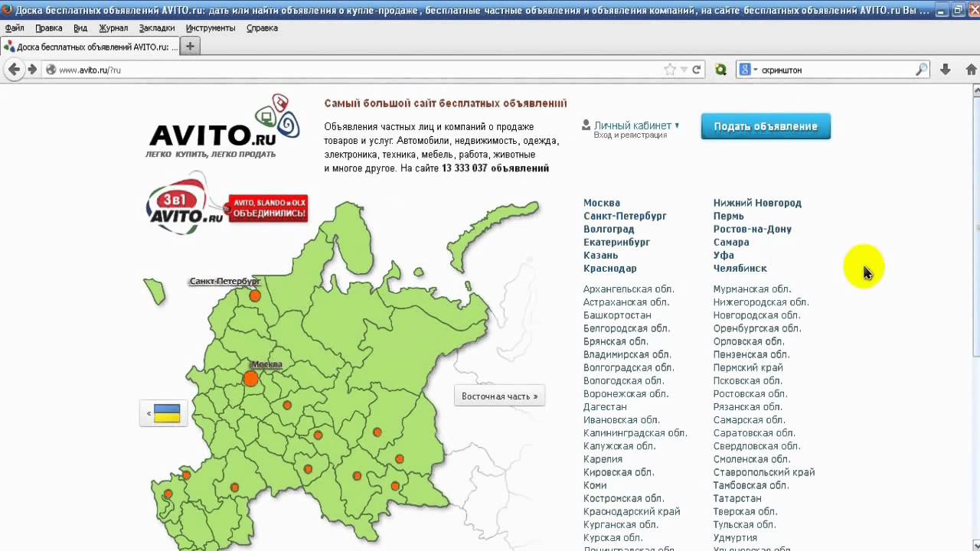980x551 pixels.
Task: Select Калининградская обл. region link
Action: [635, 432]
